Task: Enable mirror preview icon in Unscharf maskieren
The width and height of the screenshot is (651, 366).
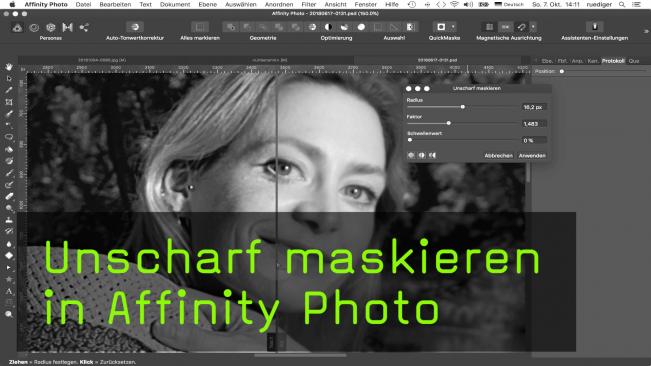Action: 433,155
